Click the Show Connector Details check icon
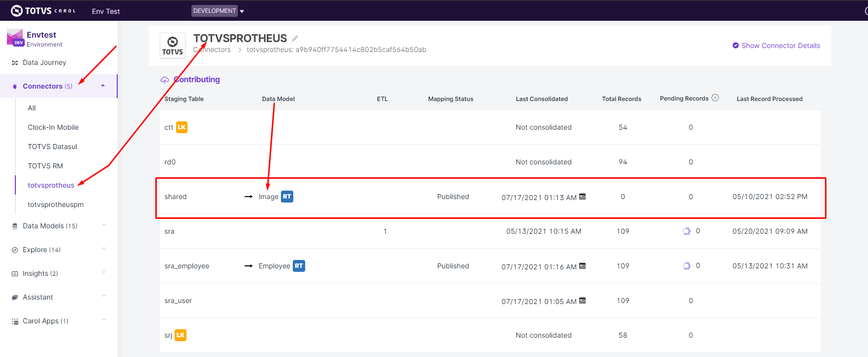868x357 pixels. (735, 46)
